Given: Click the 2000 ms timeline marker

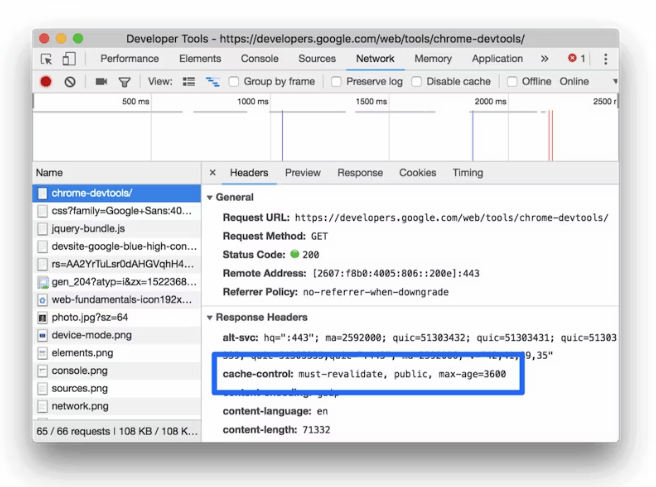Looking at the screenshot, I should (490, 101).
